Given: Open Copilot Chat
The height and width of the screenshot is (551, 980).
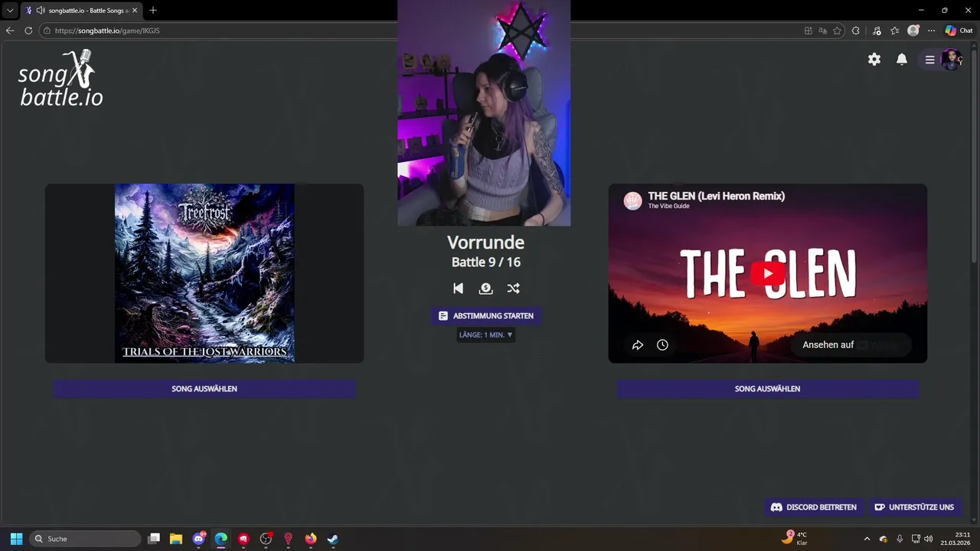Looking at the screenshot, I should pyautogui.click(x=959, y=31).
